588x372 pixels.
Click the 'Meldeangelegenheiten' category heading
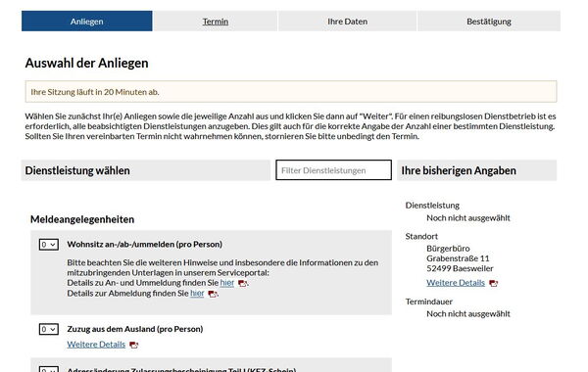82,219
